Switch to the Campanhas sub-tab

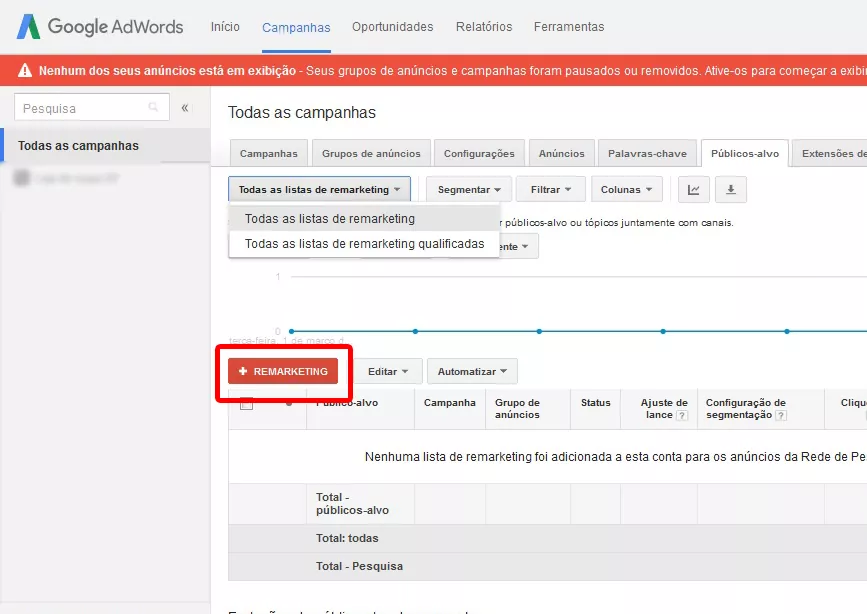(x=269, y=153)
